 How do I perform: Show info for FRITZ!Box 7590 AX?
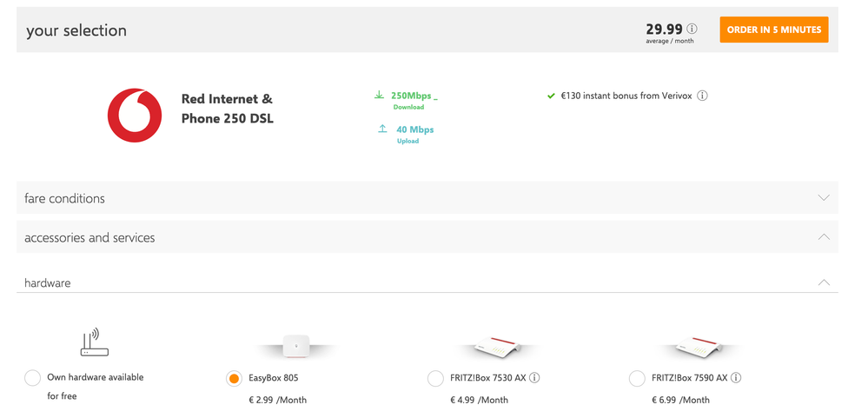736,377
